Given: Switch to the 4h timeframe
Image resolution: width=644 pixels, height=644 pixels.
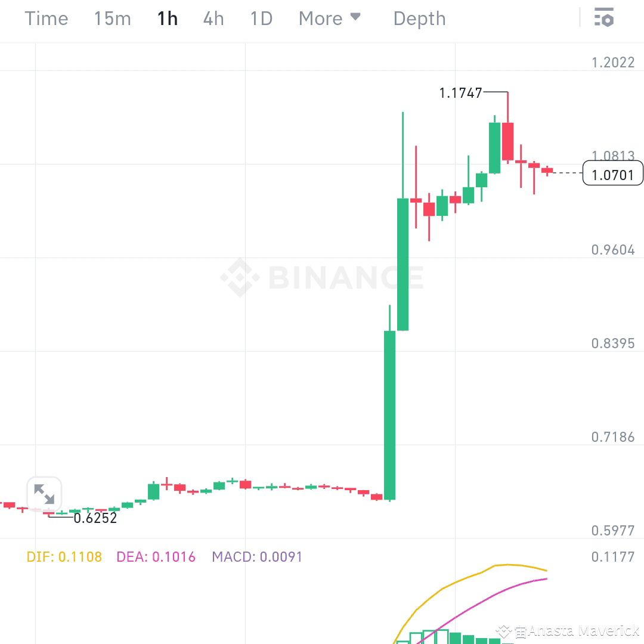Looking at the screenshot, I should coord(213,18).
